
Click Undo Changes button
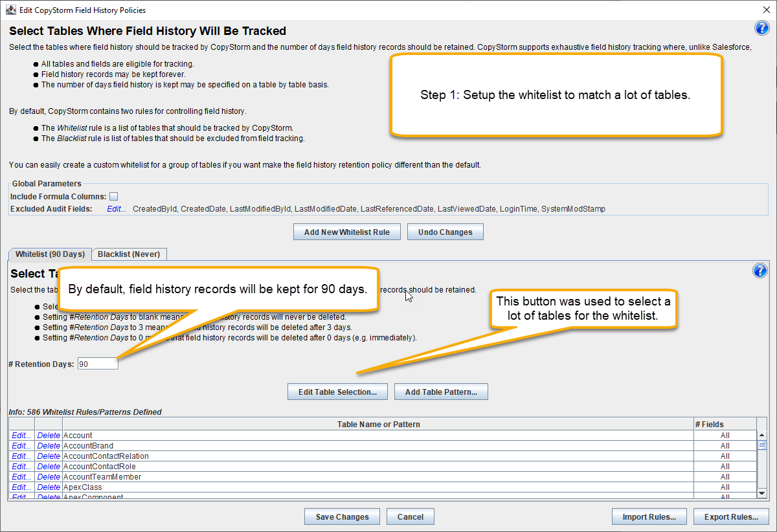click(x=445, y=232)
